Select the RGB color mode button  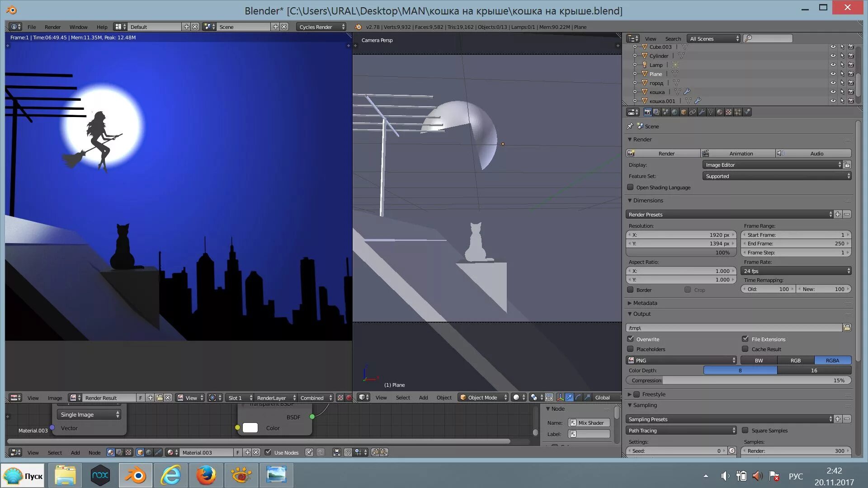795,360
